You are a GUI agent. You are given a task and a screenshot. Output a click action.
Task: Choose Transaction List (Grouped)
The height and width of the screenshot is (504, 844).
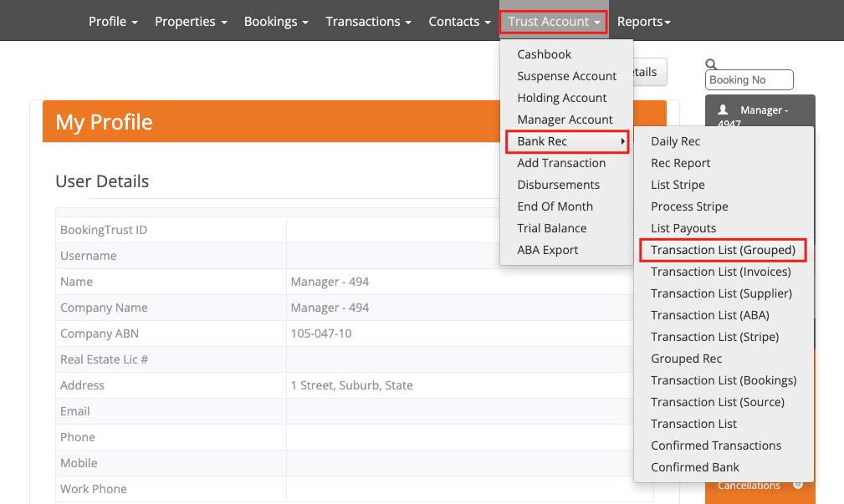tap(723, 250)
